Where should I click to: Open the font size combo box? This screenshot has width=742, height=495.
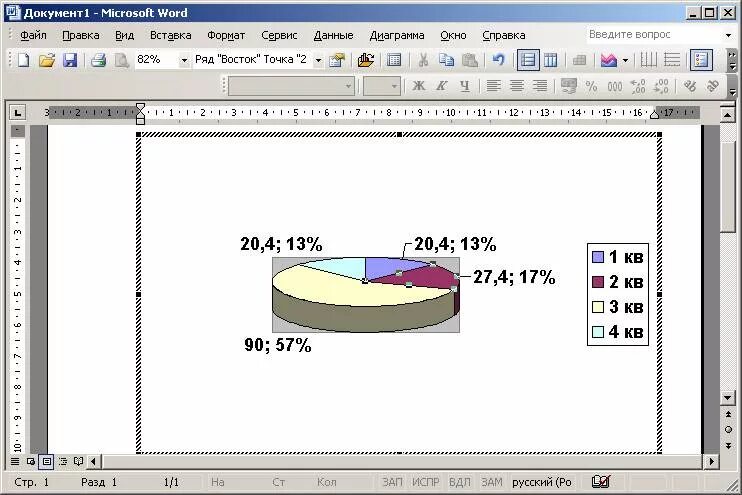[381, 86]
